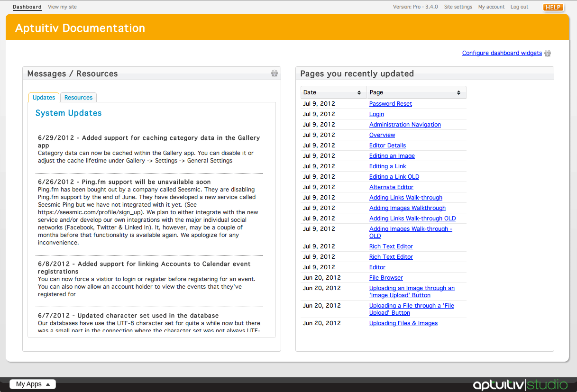The width and height of the screenshot is (577, 392).
Task: Open the Adding Images Walk-through - OLD link
Action: point(411,232)
